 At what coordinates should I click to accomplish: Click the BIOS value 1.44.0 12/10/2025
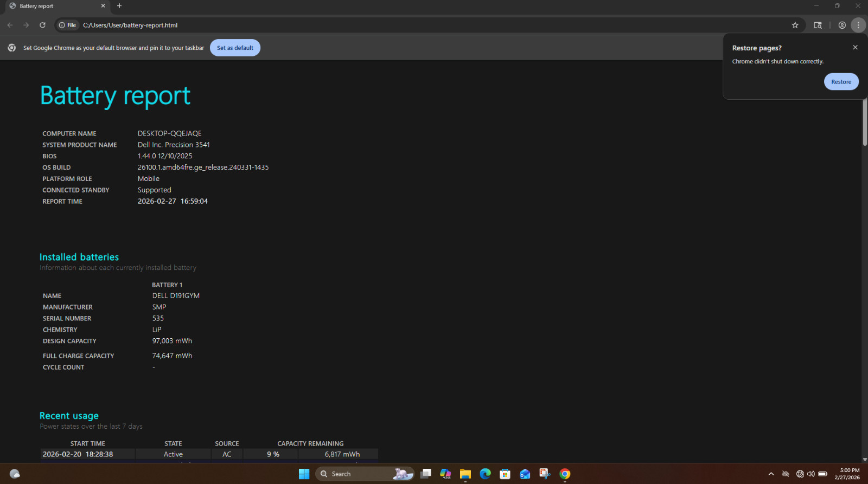pos(165,156)
